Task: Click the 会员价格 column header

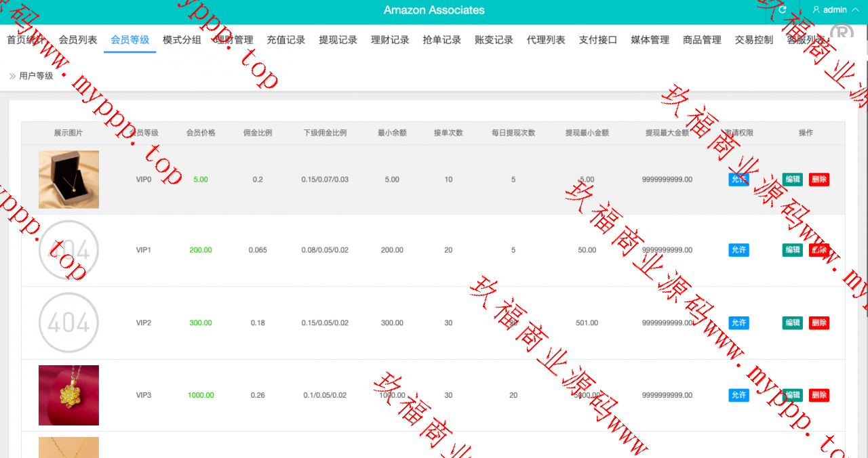Action: [201, 133]
